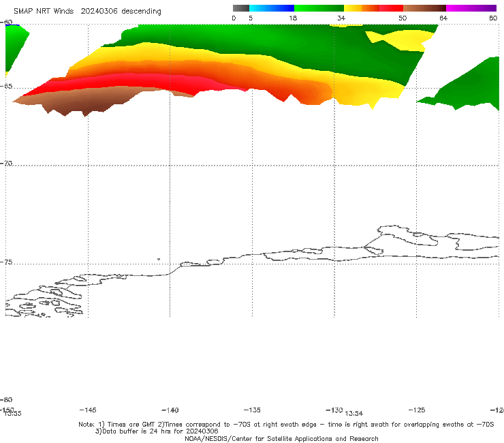Click the longitude label '-125'
This screenshot has width=504, height=443.
point(417,410)
